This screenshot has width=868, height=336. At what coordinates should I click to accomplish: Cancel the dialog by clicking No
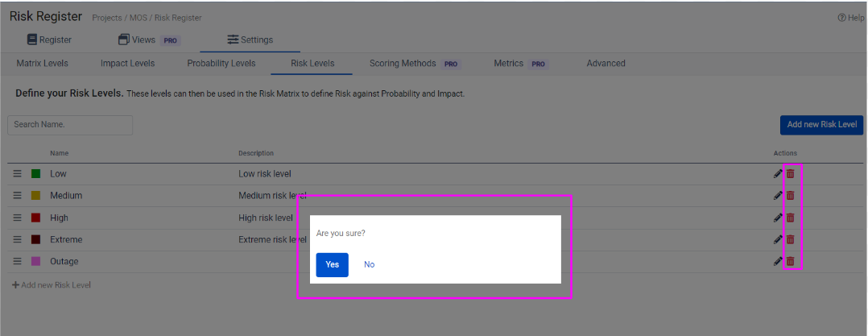(x=369, y=264)
